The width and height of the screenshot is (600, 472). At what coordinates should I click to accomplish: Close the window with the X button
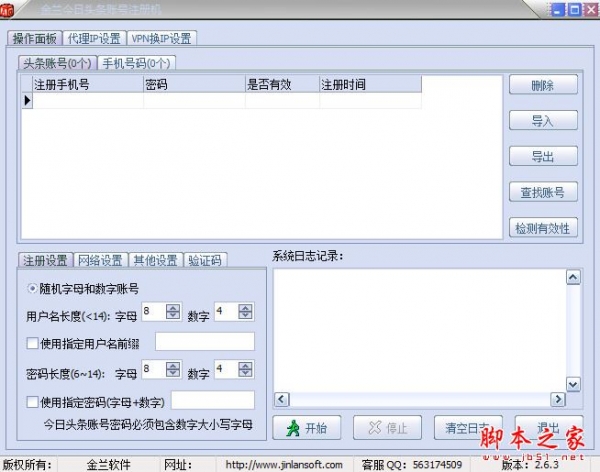[x=591, y=10]
